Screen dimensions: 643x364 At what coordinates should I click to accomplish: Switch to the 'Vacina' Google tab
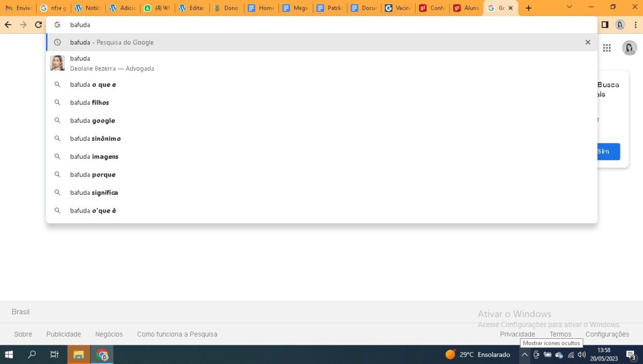click(399, 8)
